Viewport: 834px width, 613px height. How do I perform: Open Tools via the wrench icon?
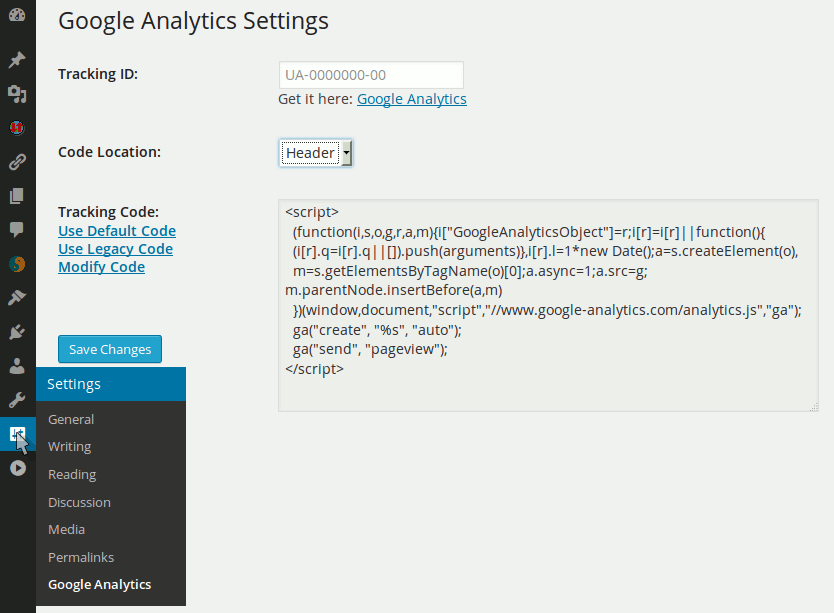pyautogui.click(x=17, y=400)
